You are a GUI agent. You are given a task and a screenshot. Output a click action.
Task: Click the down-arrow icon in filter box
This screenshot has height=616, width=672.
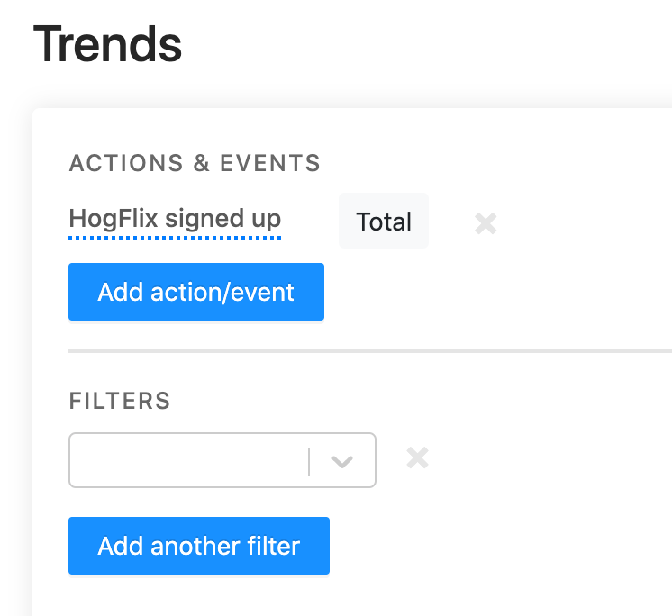click(x=341, y=461)
